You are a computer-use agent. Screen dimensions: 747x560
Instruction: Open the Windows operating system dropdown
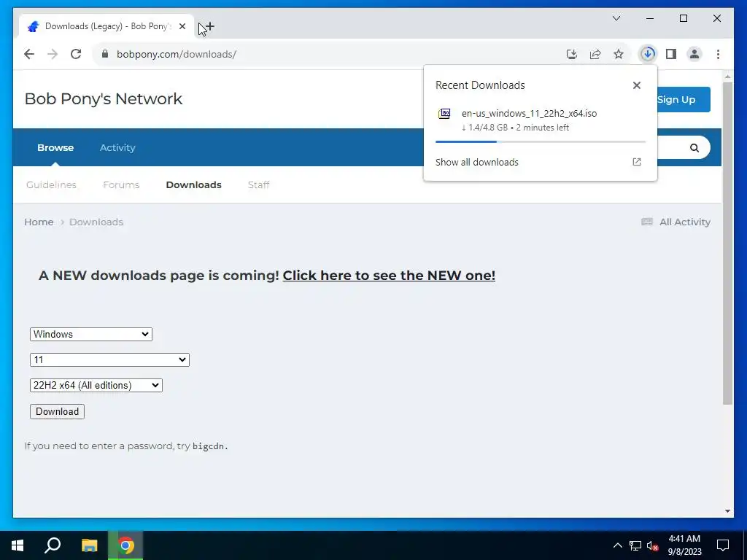91,334
